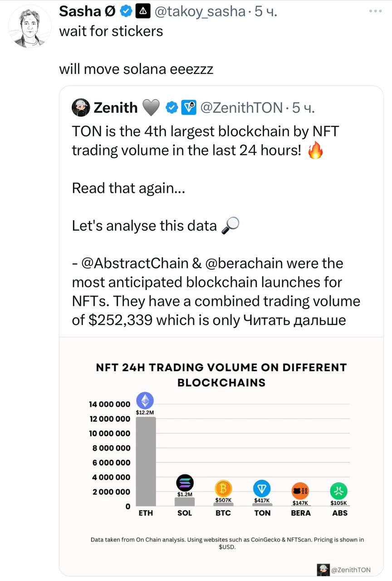Screen dimensions: 392x581
Task: Click Zenith's blue shield affiliate badge
Action: 188,107
